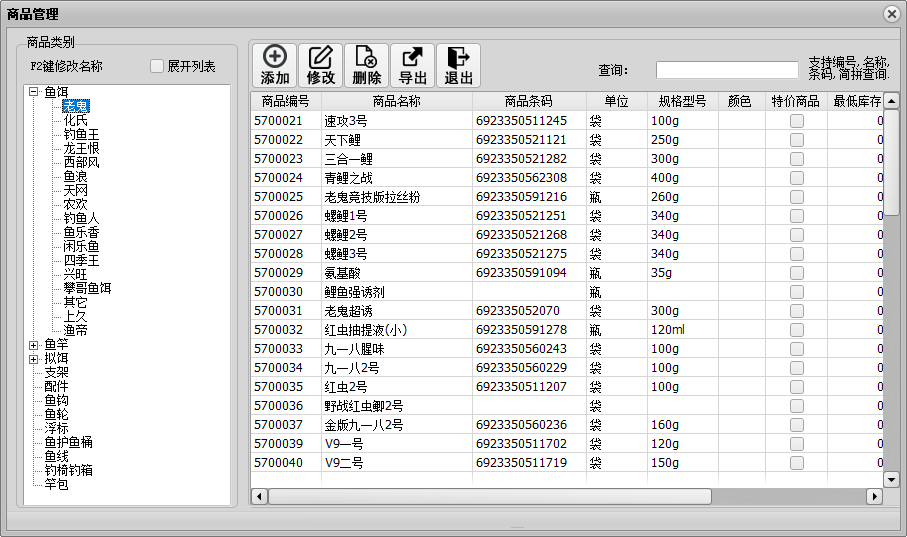Select 鱼乐香 category
Image resolution: width=907 pixels, height=537 pixels.
[81, 232]
